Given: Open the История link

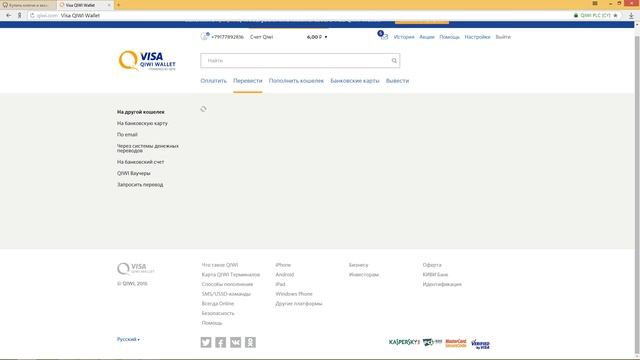Looking at the screenshot, I should coord(404,37).
